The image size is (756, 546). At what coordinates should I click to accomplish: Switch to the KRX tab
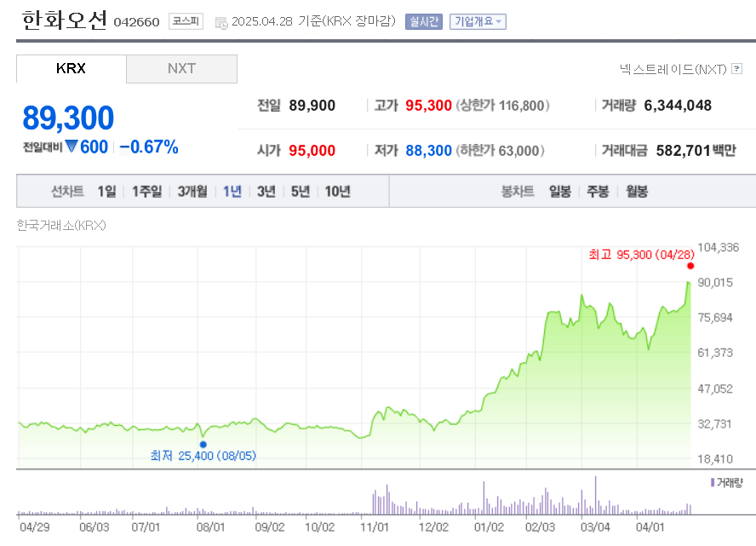click(x=72, y=68)
